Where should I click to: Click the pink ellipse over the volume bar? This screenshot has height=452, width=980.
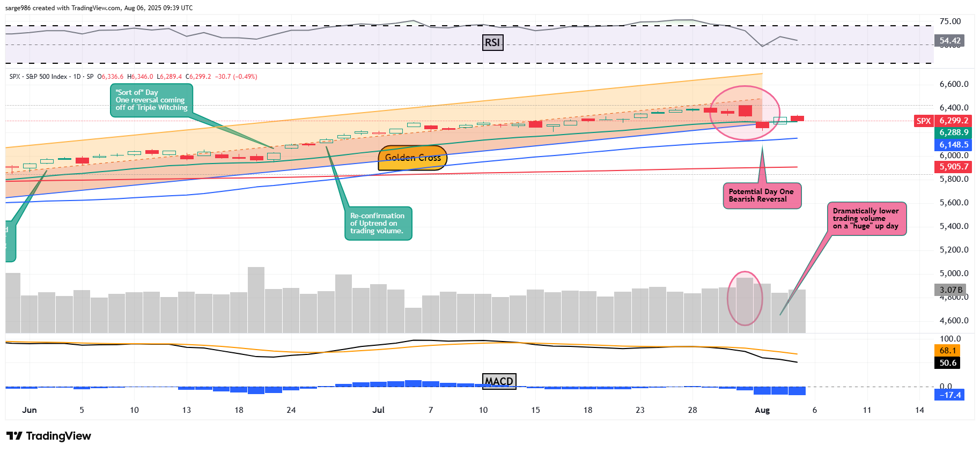tap(745, 298)
